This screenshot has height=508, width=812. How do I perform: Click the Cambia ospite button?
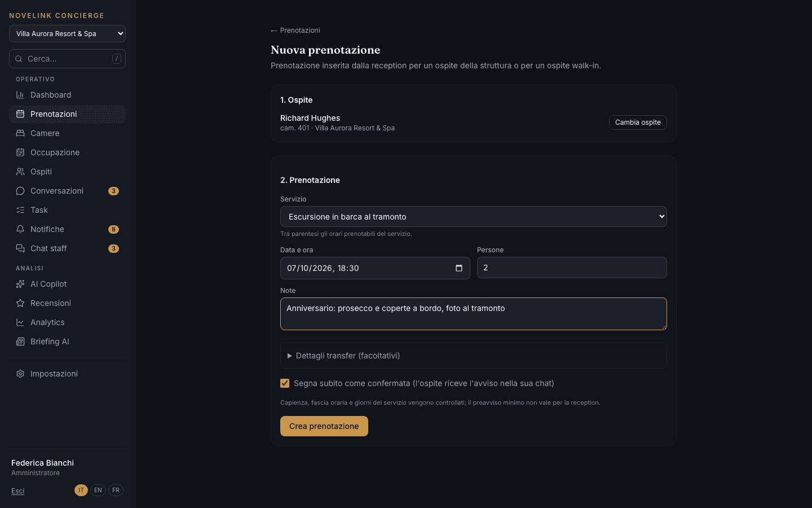pos(638,122)
